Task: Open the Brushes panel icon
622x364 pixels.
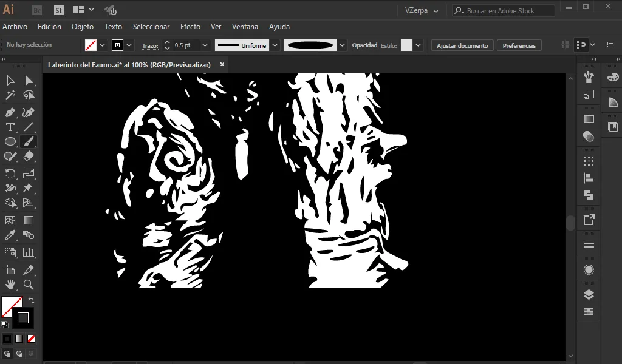Action: [x=589, y=77]
